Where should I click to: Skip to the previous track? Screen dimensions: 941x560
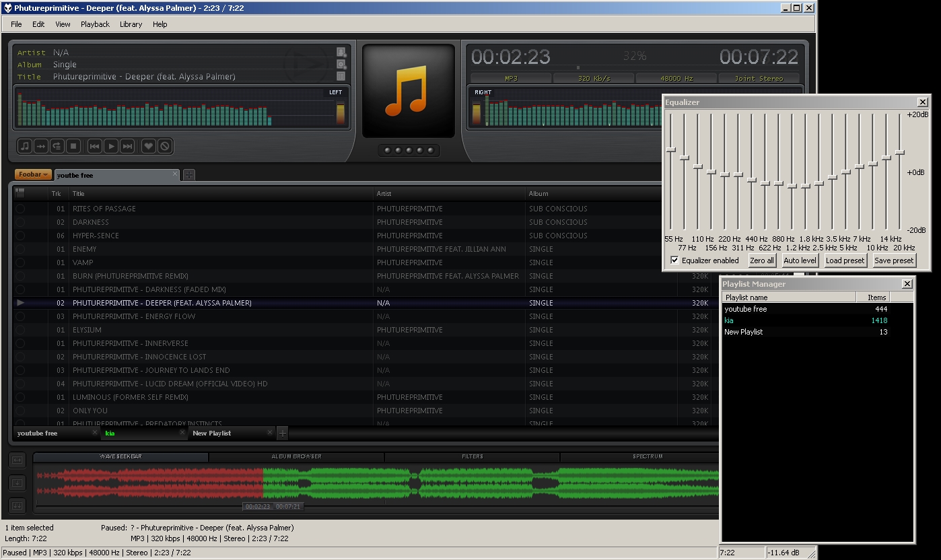[95, 146]
